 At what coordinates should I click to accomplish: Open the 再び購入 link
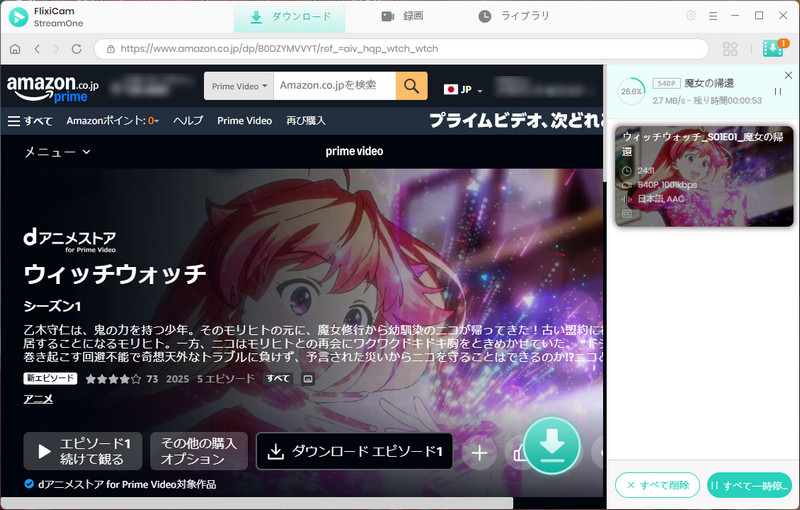pos(306,121)
